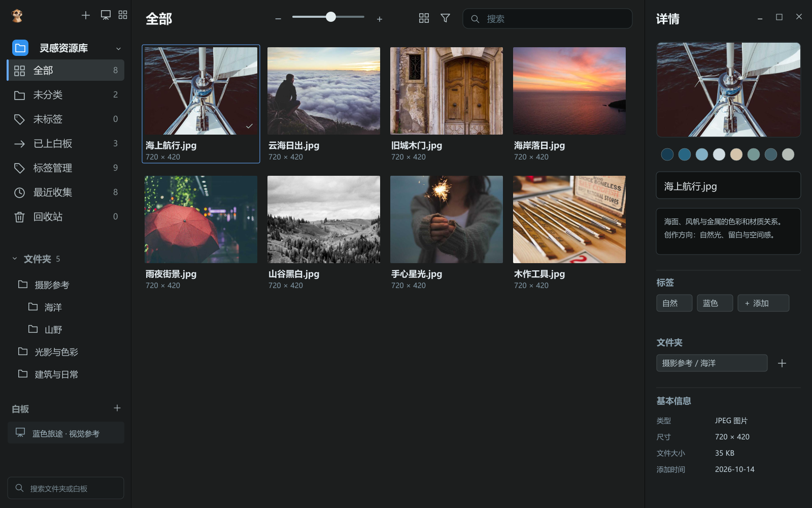Pick the first dark navy color swatch
The image size is (812, 508).
[667, 154]
